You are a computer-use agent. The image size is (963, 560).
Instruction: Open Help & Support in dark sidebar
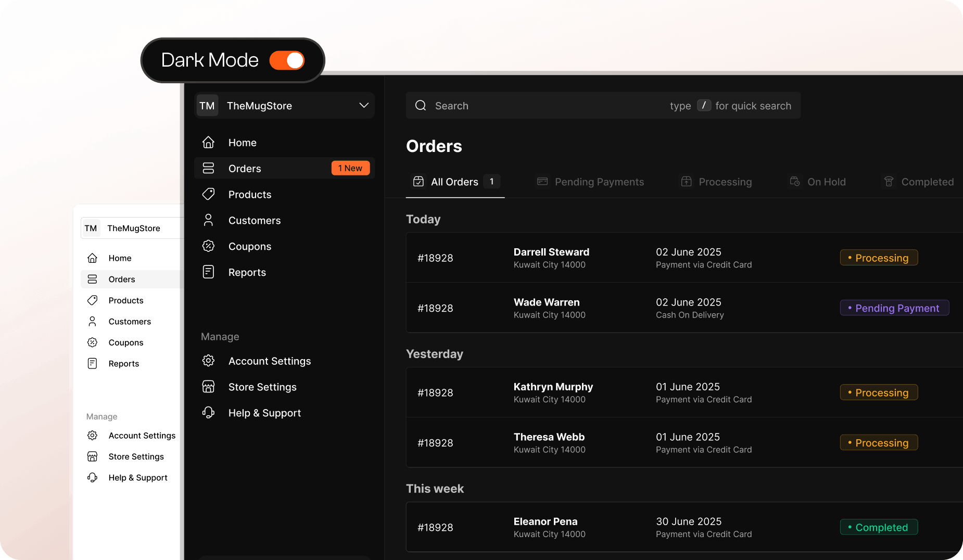(284, 413)
